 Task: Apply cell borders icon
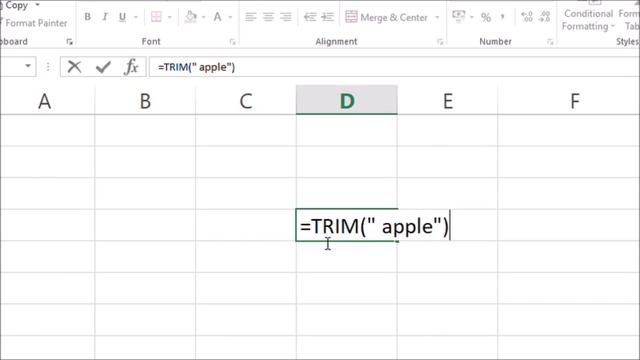156,17
